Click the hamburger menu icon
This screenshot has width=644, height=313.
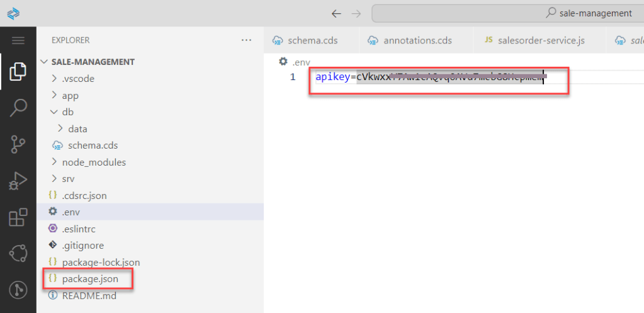pyautogui.click(x=18, y=40)
